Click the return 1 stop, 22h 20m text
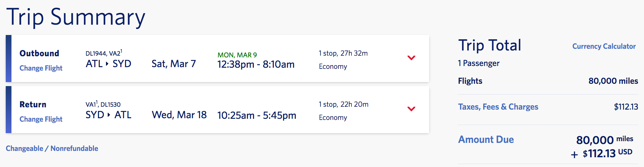Image resolution: width=644 pixels, height=167 pixels. point(343,104)
